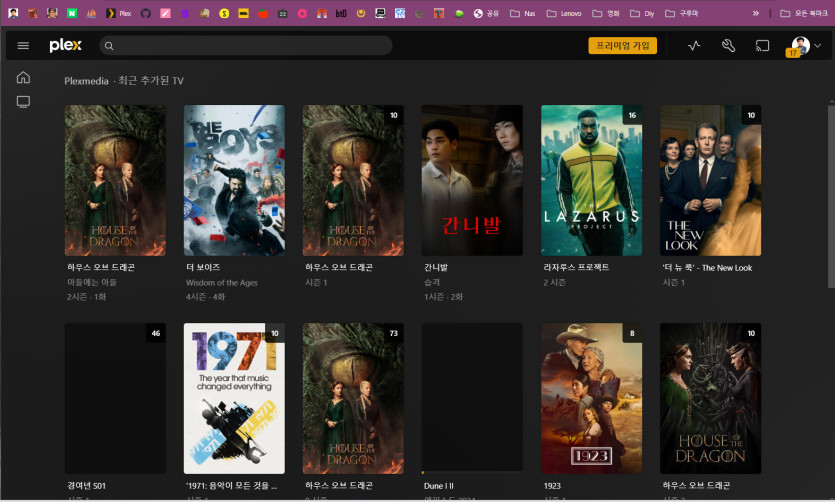
Task: Open the purple S bookmark icon
Action: point(185,13)
